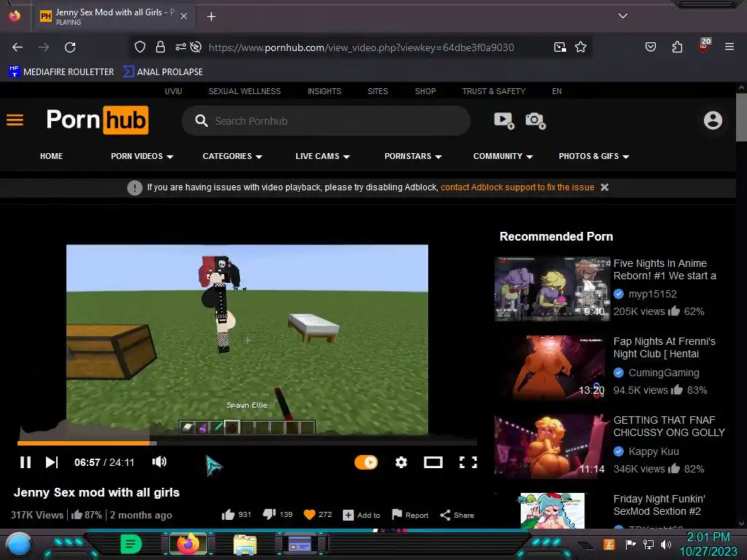Go to HOME in navigation bar
Image resolution: width=747 pixels, height=560 pixels.
tap(52, 156)
